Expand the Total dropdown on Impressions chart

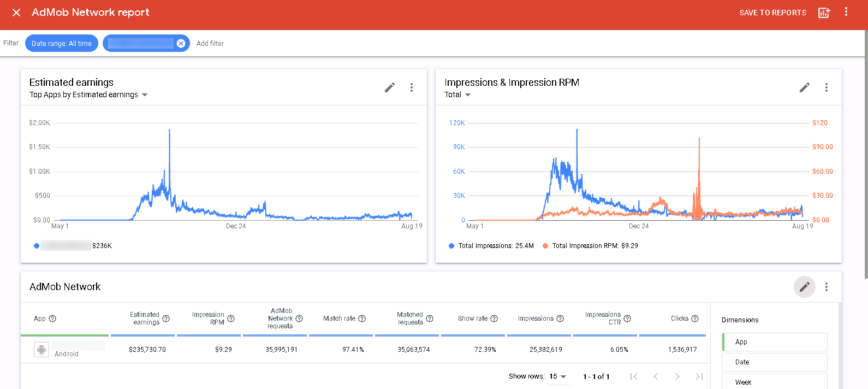(x=457, y=95)
